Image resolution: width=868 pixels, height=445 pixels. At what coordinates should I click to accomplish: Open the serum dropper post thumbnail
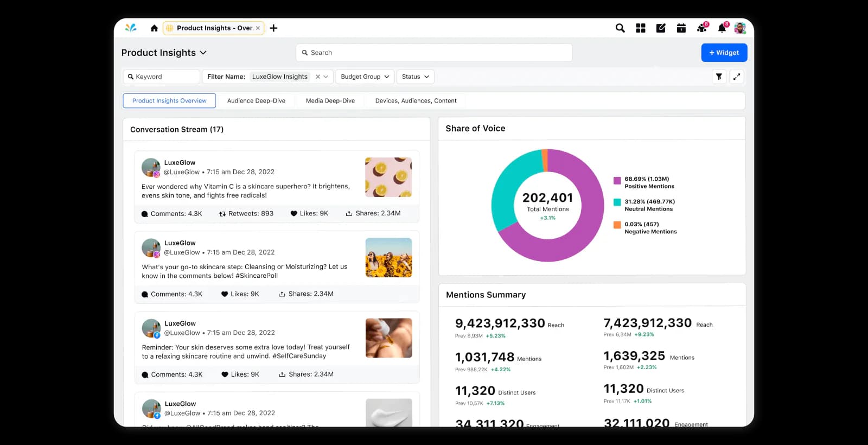[x=388, y=338]
